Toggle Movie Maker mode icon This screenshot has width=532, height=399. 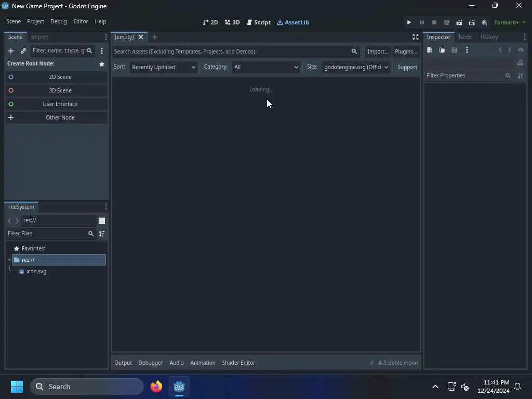(484, 22)
